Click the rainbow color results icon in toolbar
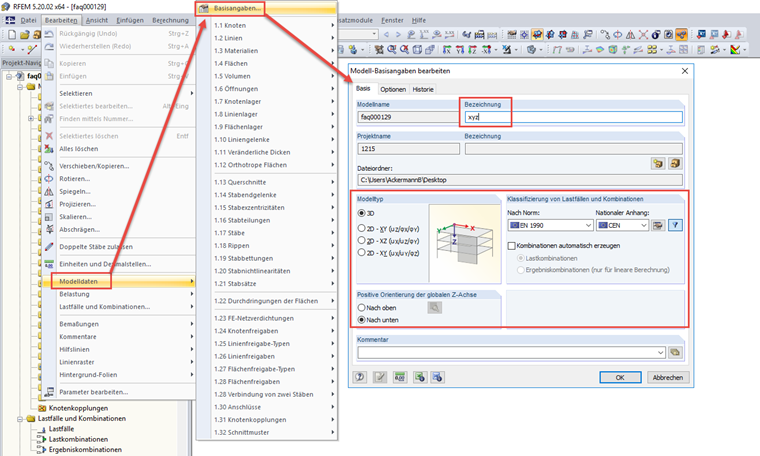 click(735, 49)
